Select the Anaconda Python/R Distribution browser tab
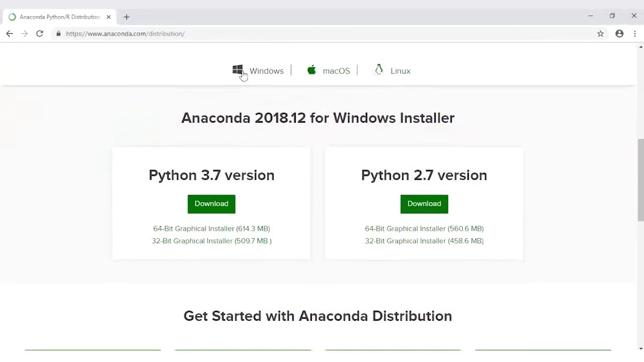This screenshot has width=644, height=362. [60, 17]
